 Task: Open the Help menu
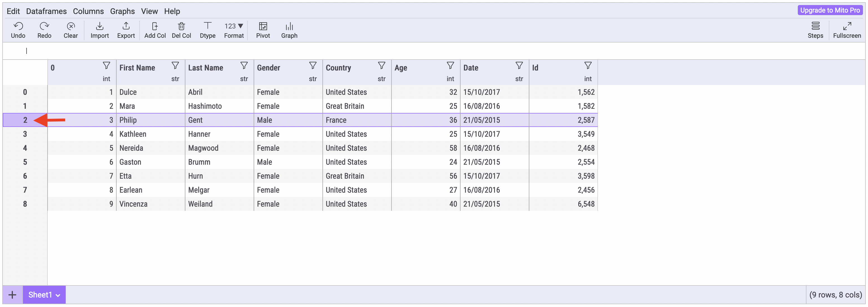[172, 11]
